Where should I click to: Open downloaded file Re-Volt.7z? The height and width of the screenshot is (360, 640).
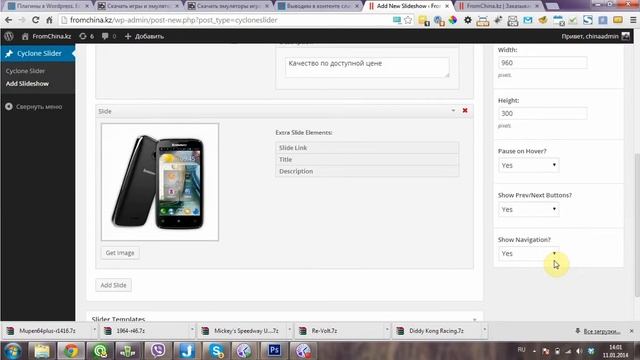(324, 331)
